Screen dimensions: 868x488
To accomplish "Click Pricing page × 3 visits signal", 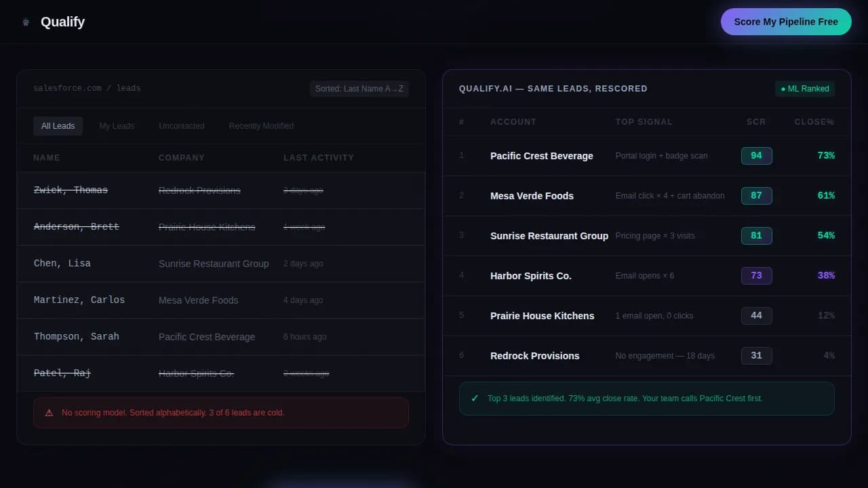I will [655, 236].
